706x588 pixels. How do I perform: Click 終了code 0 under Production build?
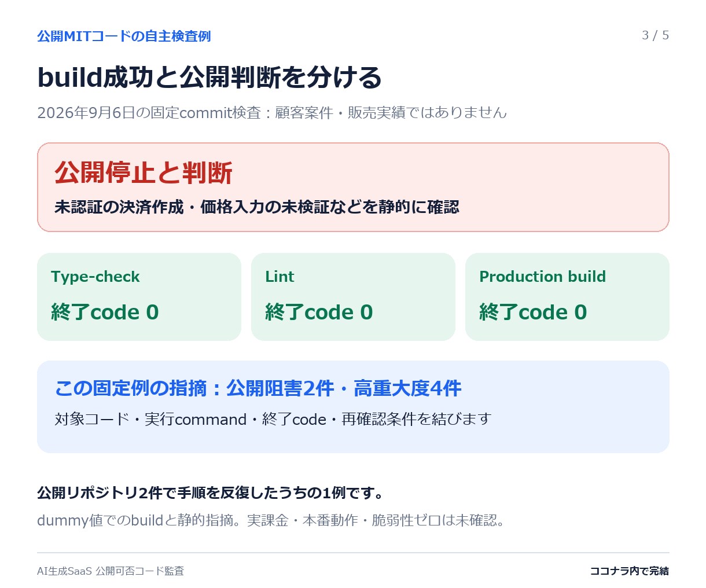(533, 312)
